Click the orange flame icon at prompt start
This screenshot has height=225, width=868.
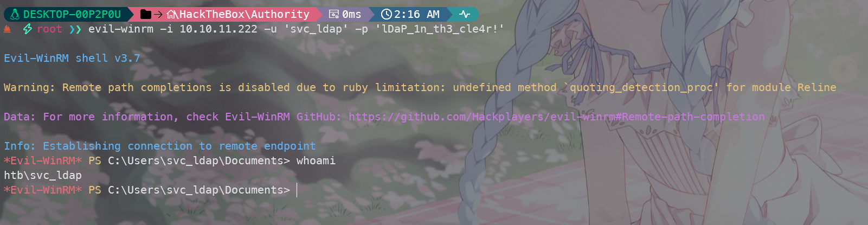coord(8,29)
